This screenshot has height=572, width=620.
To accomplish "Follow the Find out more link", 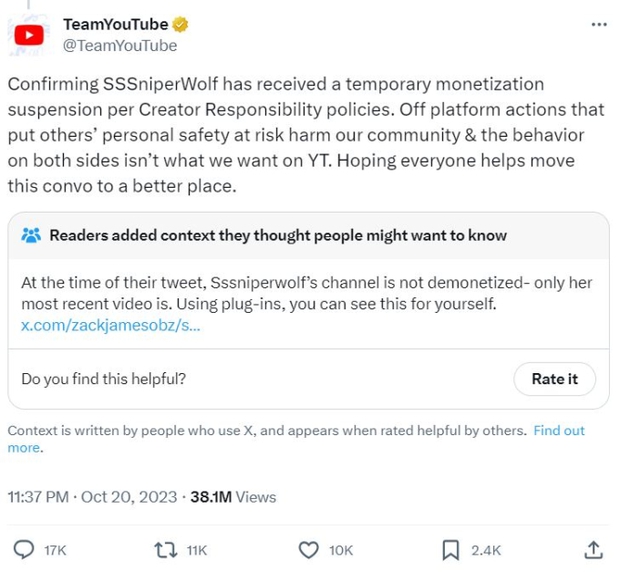I will click(x=559, y=431).
